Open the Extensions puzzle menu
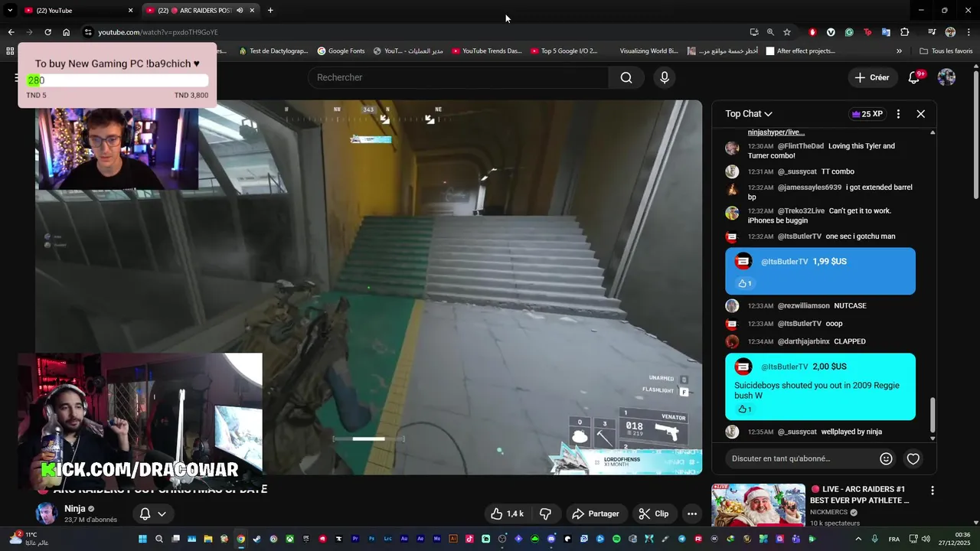Image resolution: width=980 pixels, height=551 pixels. pyautogui.click(x=905, y=32)
